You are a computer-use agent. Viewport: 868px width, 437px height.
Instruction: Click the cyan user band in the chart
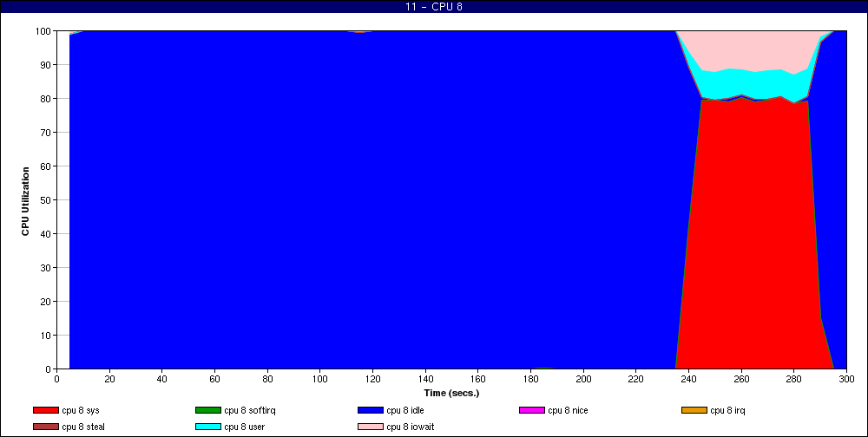754,85
